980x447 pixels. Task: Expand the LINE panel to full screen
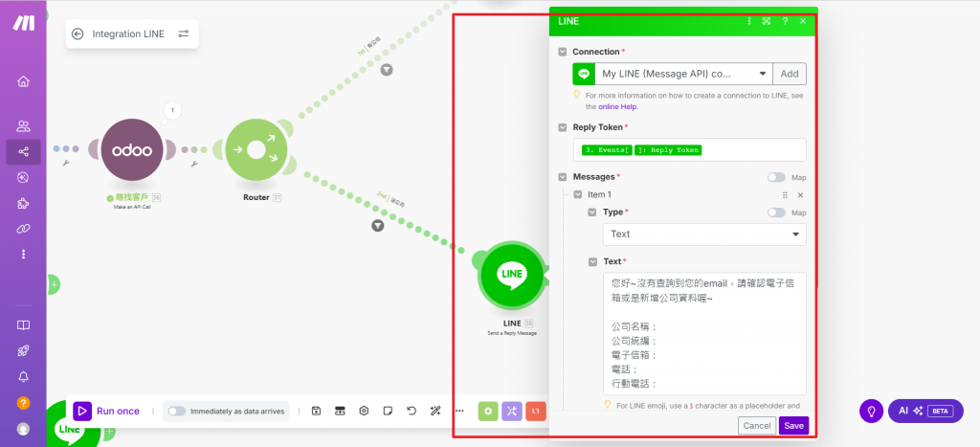point(767,21)
